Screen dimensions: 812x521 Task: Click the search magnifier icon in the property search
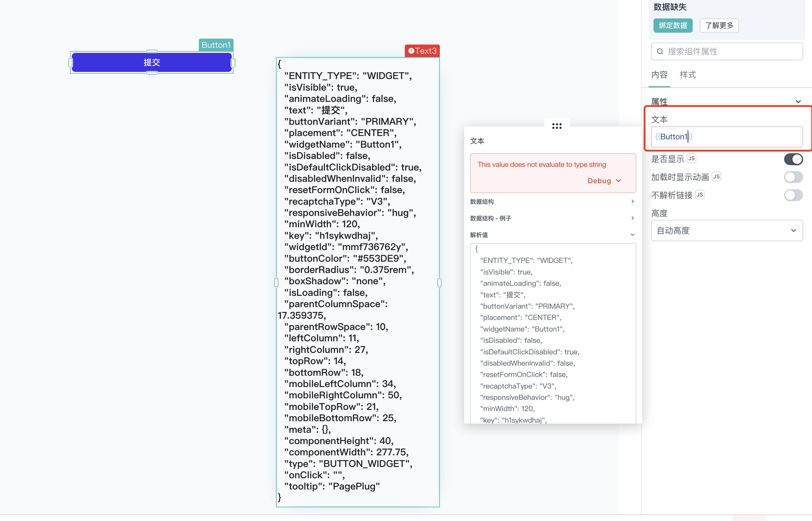659,52
